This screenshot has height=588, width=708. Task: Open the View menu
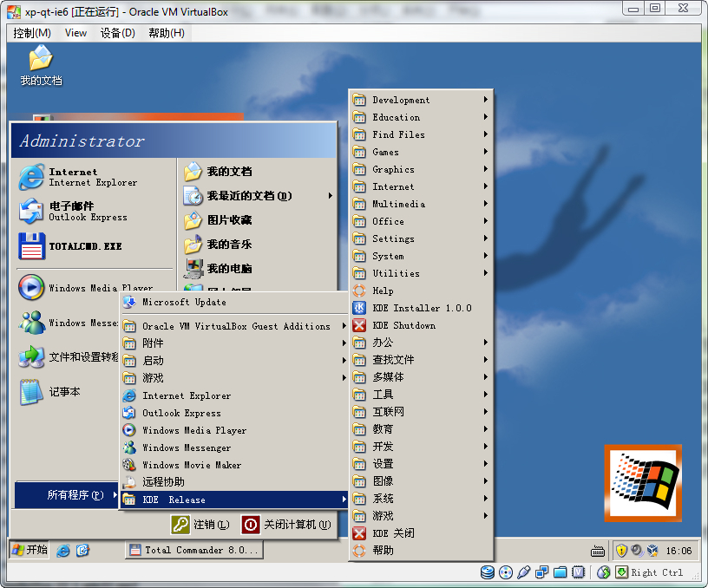click(75, 33)
